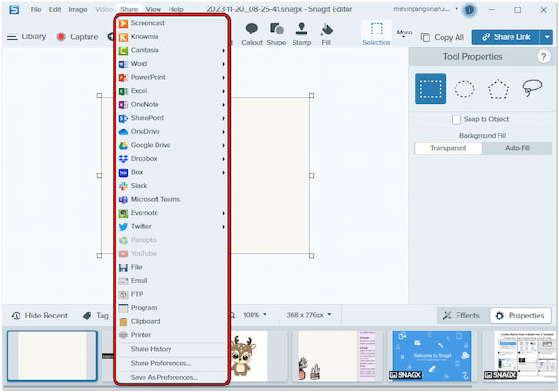
Task: Click the Copy All button
Action: coord(443,37)
